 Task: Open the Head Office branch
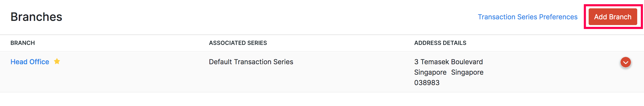[30, 62]
